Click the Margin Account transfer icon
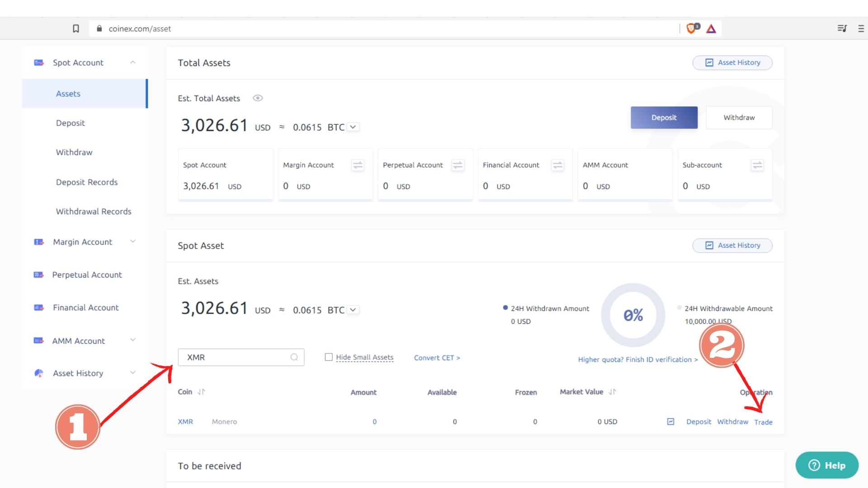The width and height of the screenshot is (868, 488). [x=358, y=165]
